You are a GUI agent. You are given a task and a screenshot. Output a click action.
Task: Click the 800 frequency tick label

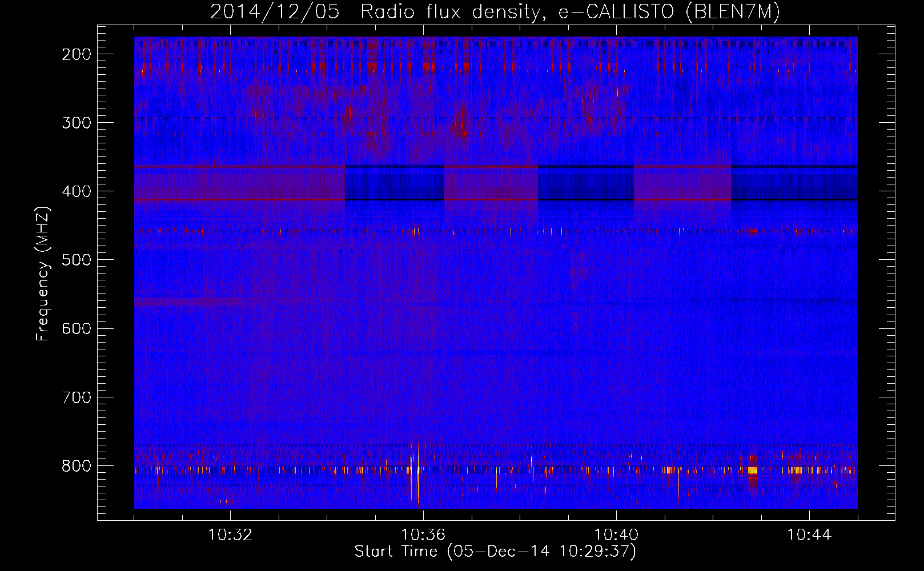pyautogui.click(x=76, y=466)
